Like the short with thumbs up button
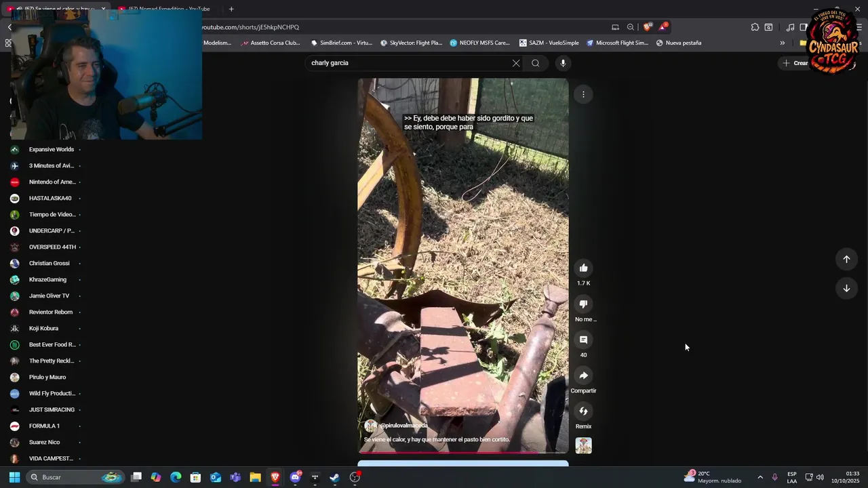The height and width of the screenshot is (488, 868). point(583,268)
